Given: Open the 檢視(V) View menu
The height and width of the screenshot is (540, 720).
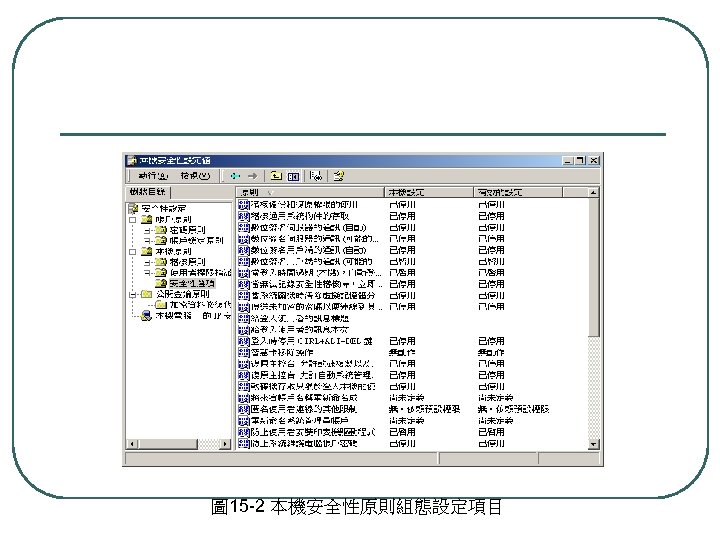Looking at the screenshot, I should (x=195, y=176).
